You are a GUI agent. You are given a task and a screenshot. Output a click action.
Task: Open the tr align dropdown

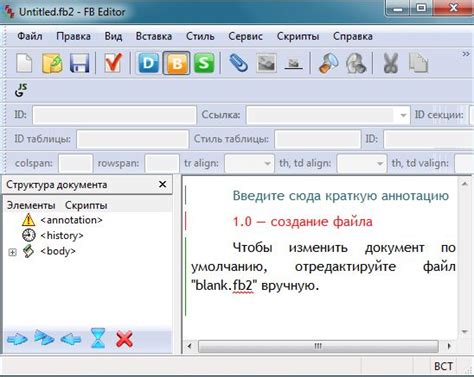tap(249, 163)
